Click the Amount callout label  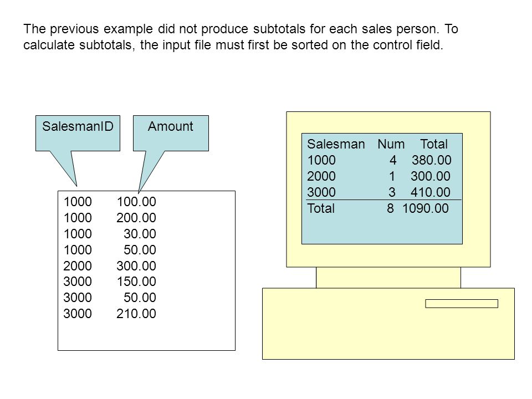click(x=170, y=126)
